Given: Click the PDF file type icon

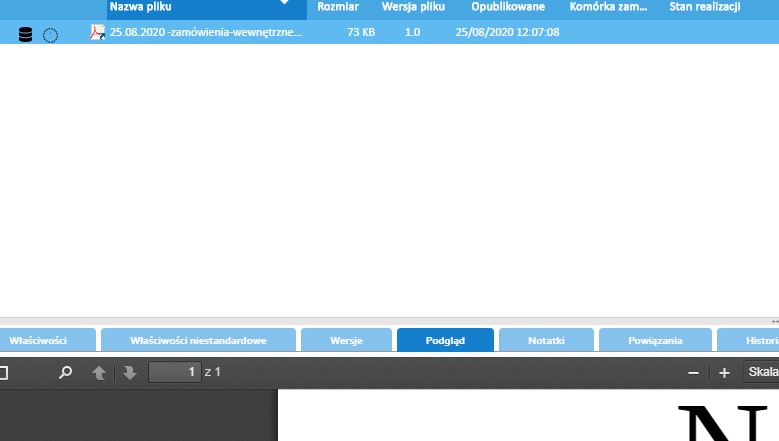Looking at the screenshot, I should click(97, 32).
